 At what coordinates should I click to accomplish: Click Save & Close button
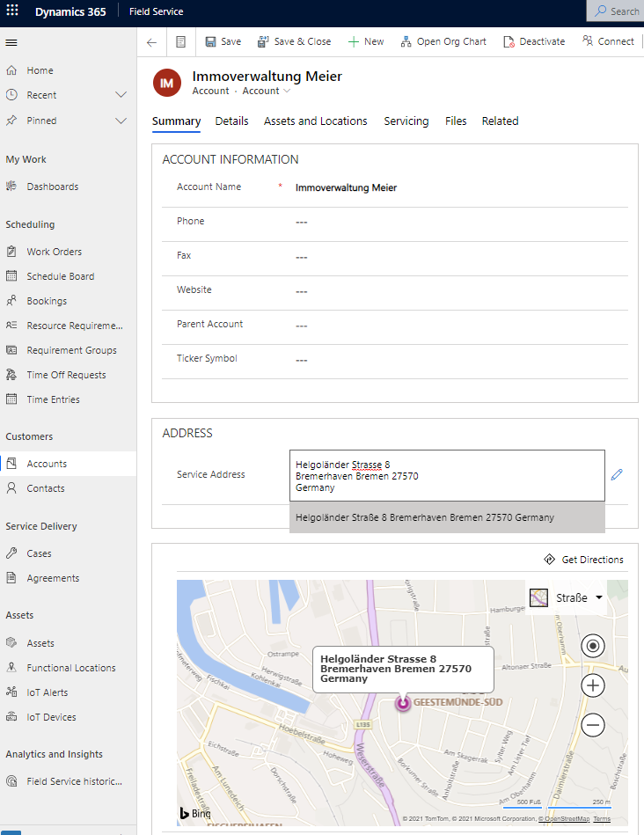[x=294, y=41]
